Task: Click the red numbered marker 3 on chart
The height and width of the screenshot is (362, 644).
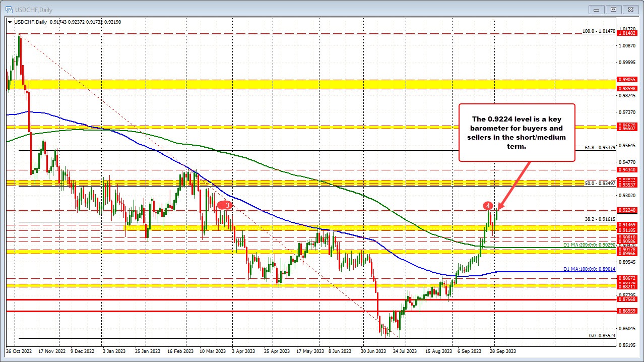Action: 226,205
